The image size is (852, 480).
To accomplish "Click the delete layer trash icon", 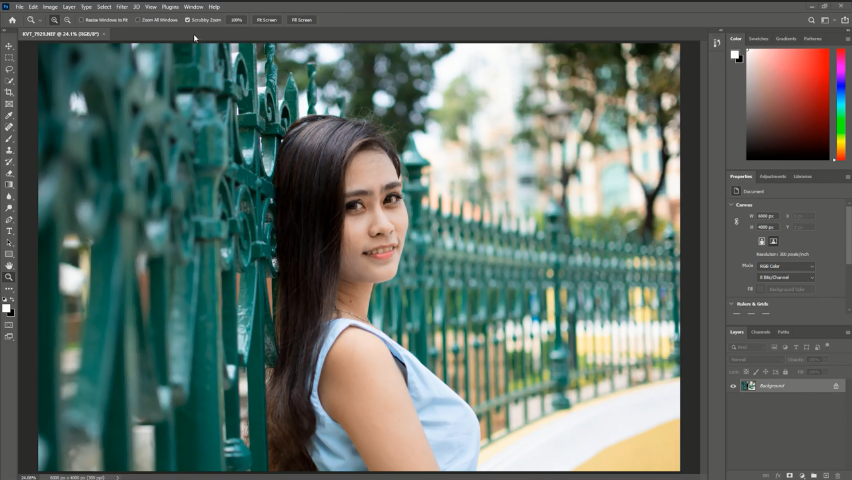I will 837,475.
